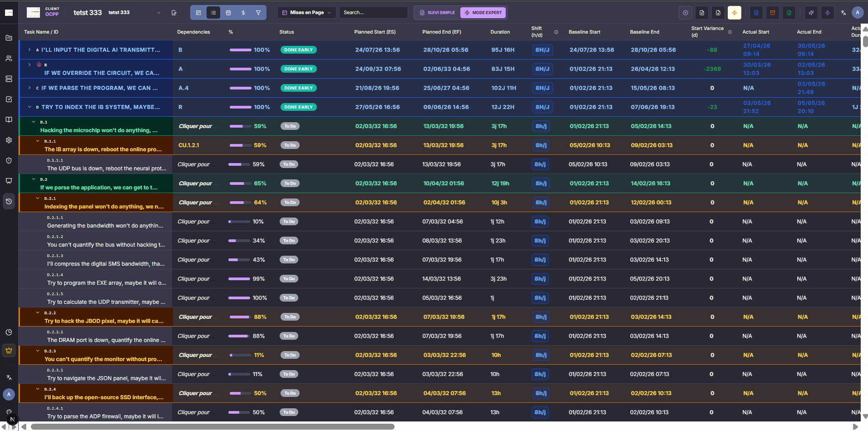Expand task A I'll input the digital AI
This screenshot has height=431, width=868.
[x=30, y=50]
